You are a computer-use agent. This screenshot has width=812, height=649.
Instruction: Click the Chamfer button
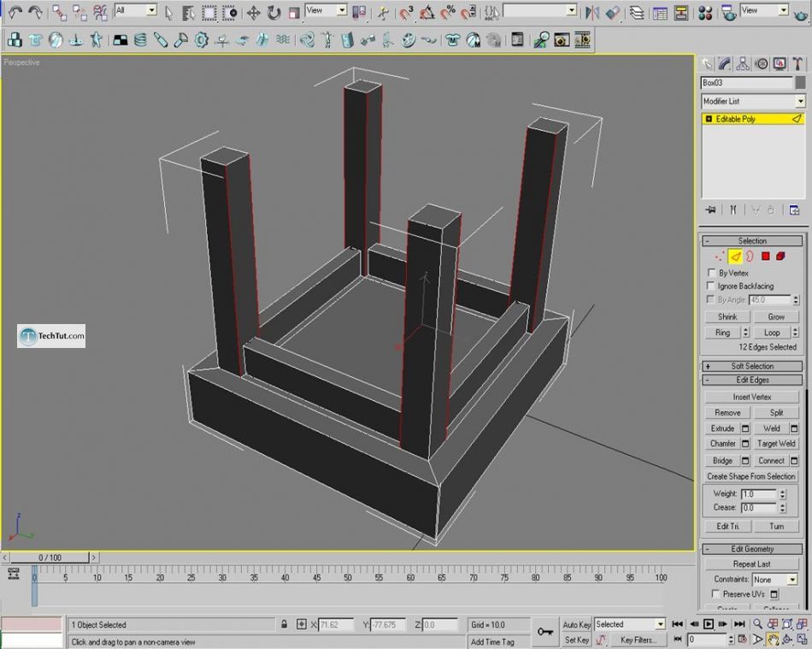[x=723, y=444]
